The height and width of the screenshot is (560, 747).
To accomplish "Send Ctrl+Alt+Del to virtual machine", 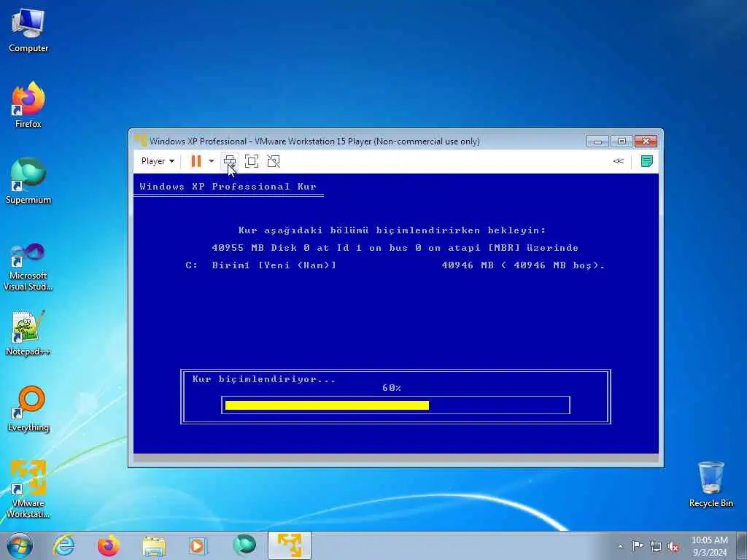I will click(230, 161).
